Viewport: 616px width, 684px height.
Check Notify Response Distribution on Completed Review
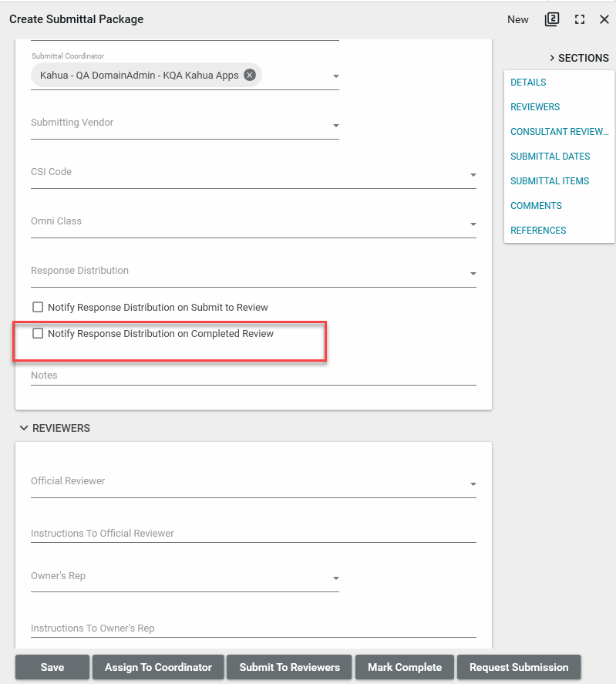(x=38, y=333)
